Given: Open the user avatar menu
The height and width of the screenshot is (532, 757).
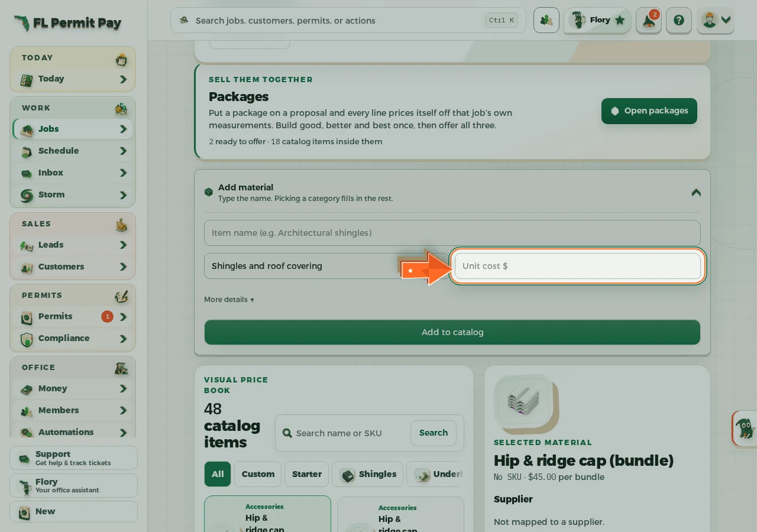Looking at the screenshot, I should coord(716,21).
